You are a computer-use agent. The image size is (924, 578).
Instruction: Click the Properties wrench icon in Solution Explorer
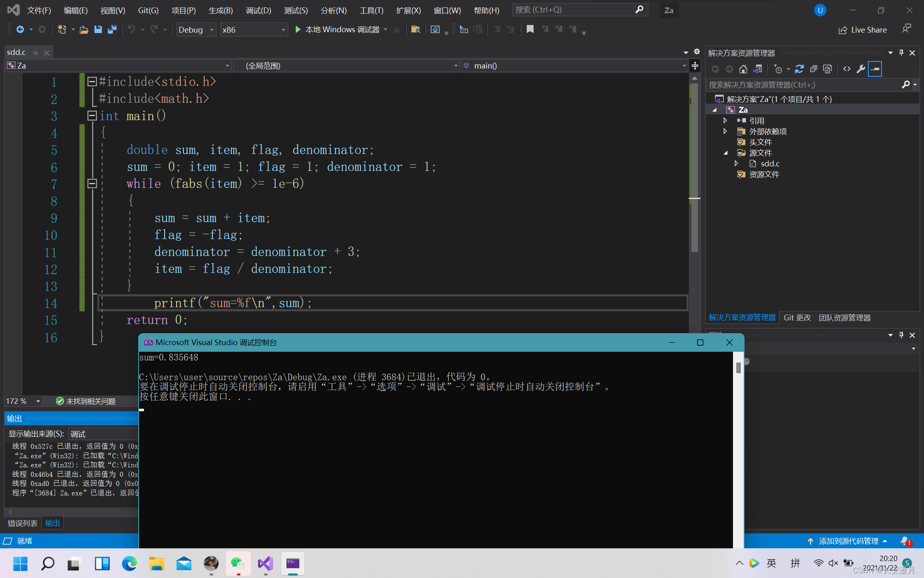[x=860, y=69]
